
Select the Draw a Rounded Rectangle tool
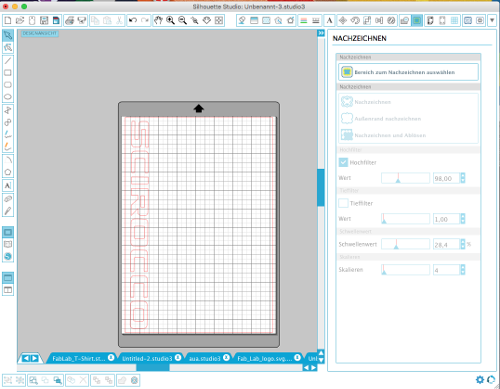8,85
